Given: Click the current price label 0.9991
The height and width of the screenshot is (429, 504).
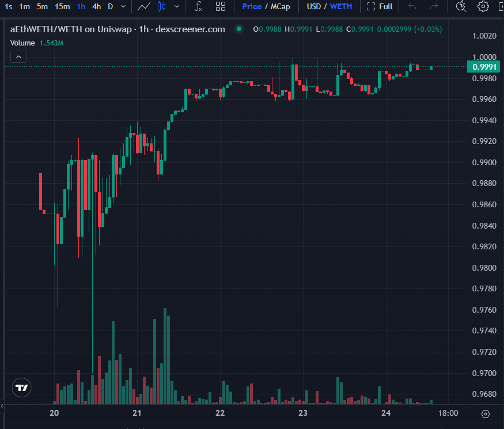Looking at the screenshot, I should 483,67.
